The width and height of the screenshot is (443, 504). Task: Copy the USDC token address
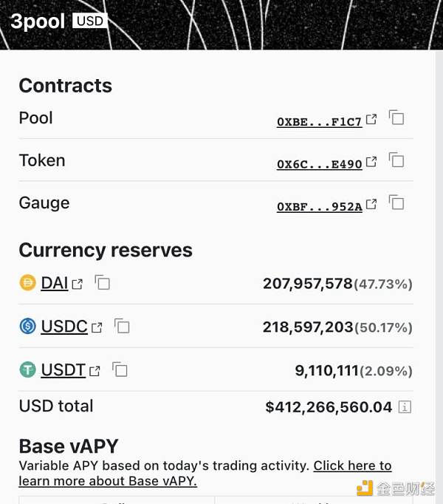122,327
